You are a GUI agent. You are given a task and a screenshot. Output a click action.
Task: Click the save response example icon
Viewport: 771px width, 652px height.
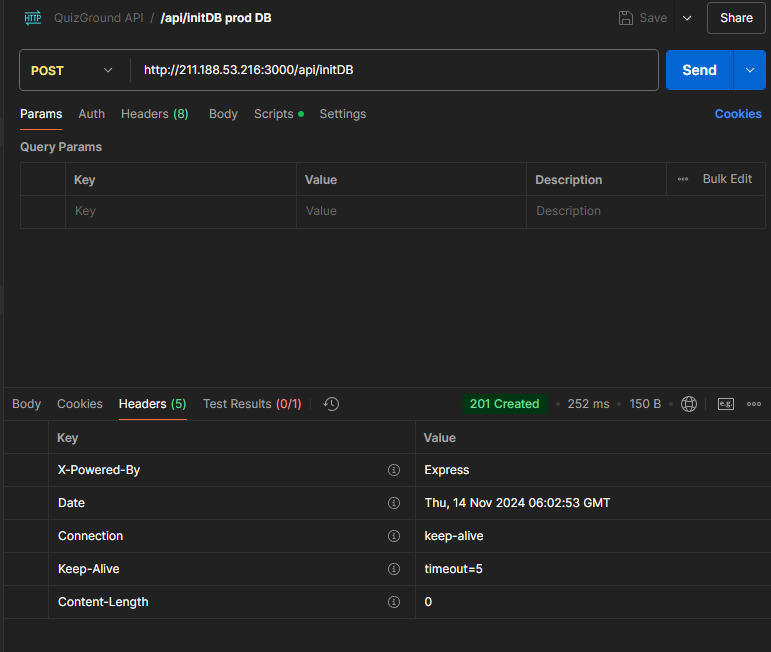tap(726, 404)
